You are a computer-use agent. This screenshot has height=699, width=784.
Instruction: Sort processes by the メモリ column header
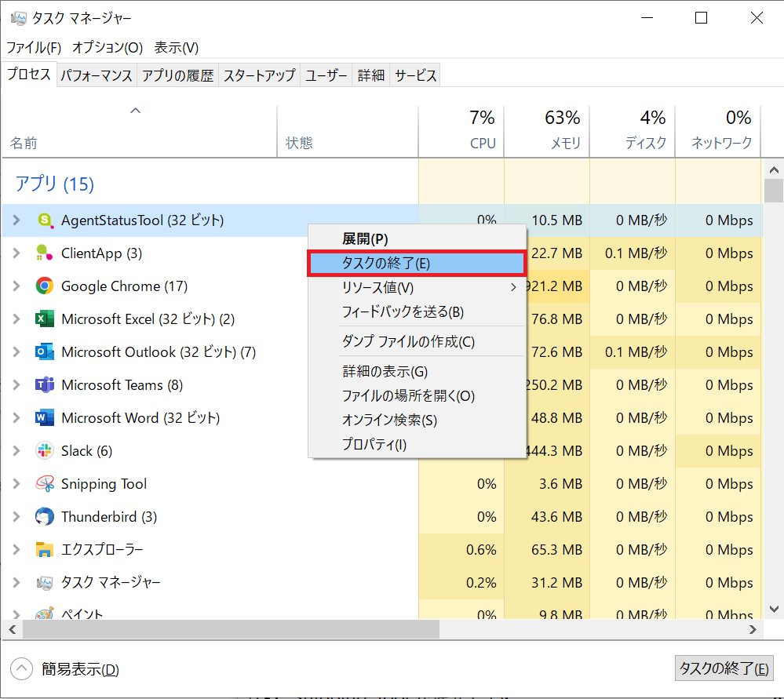[x=547, y=131]
